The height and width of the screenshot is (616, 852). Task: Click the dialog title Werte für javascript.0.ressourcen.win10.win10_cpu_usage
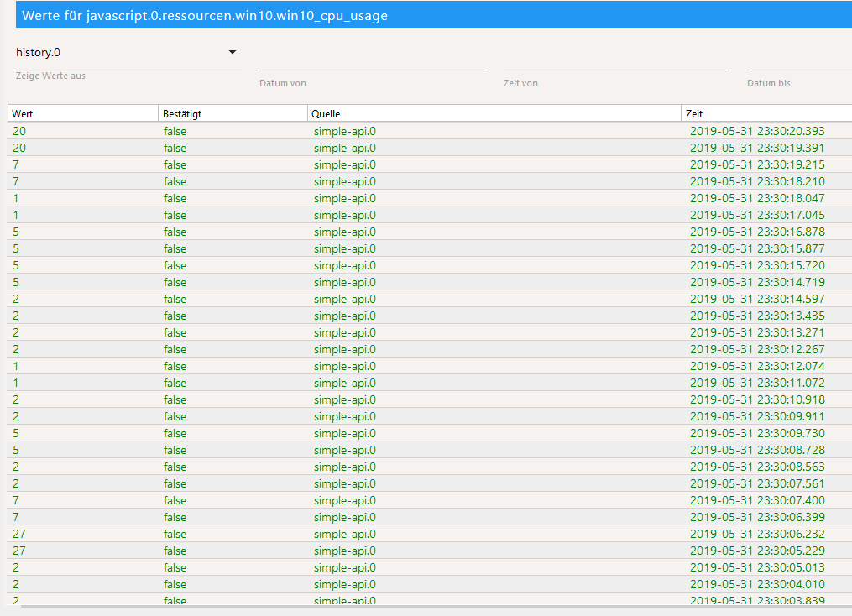205,16
